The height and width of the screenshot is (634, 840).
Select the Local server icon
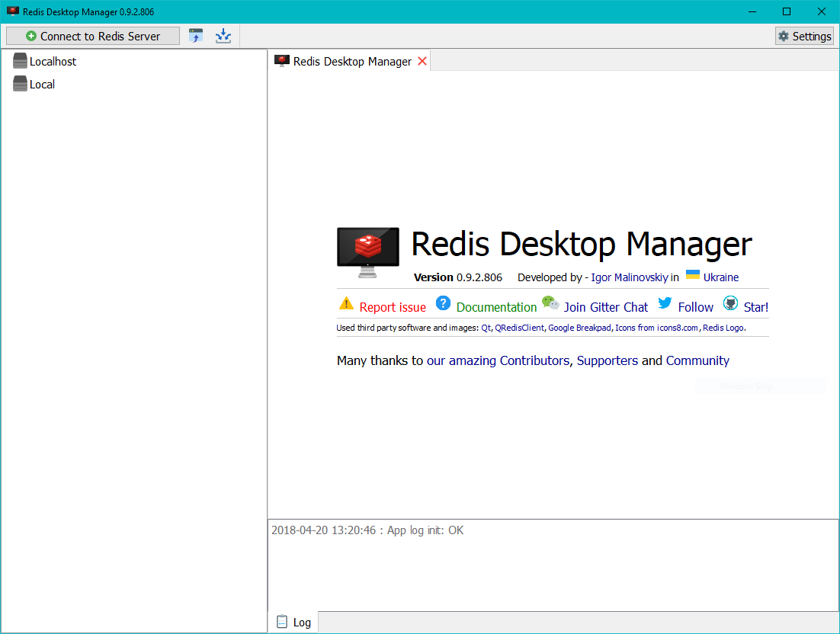(20, 84)
